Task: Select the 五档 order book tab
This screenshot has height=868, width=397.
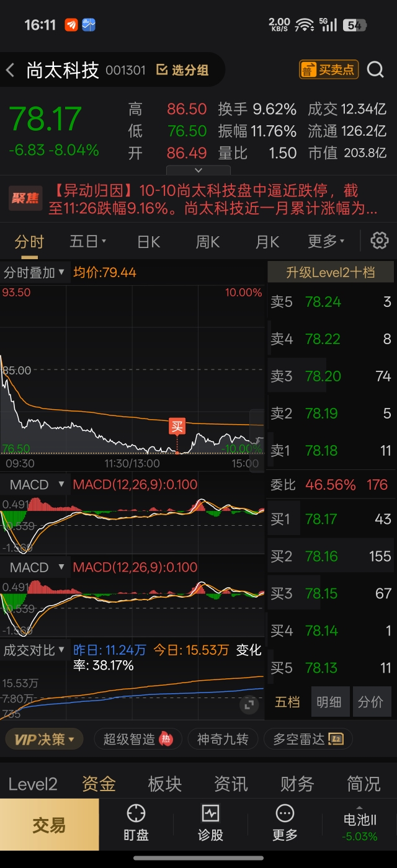Action: (x=287, y=702)
